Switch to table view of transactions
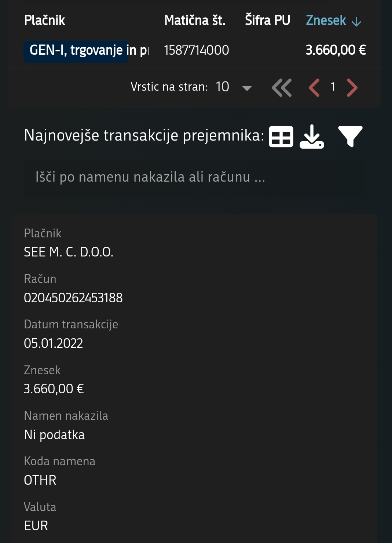The image size is (392, 543). pos(281,136)
